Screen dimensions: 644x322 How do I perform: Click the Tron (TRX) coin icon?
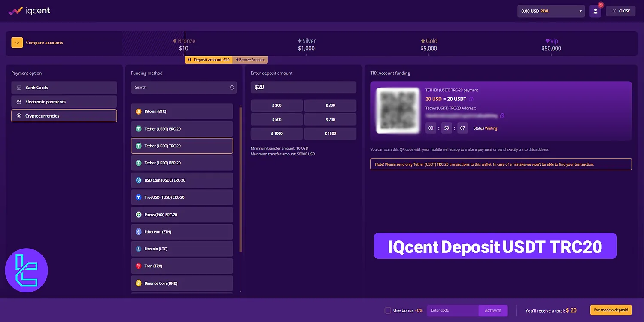(x=139, y=266)
